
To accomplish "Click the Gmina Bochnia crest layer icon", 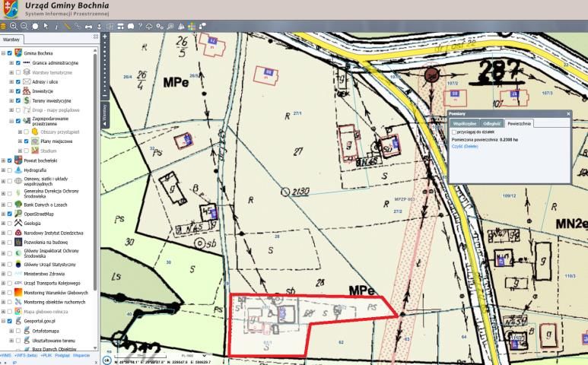I will [x=18, y=52].
